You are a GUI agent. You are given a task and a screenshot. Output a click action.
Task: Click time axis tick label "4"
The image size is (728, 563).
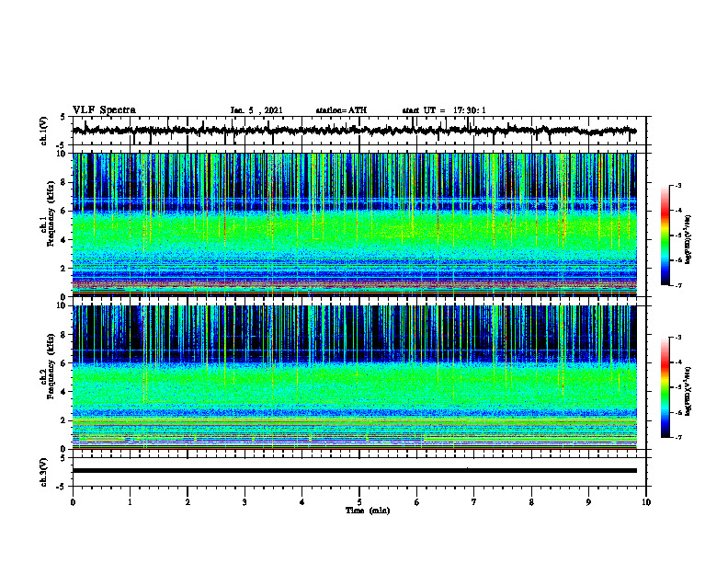click(302, 502)
